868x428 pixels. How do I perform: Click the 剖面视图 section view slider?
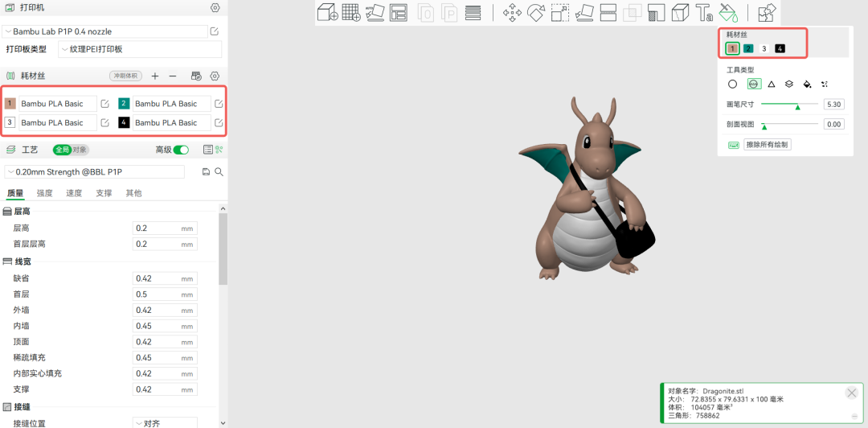point(789,124)
